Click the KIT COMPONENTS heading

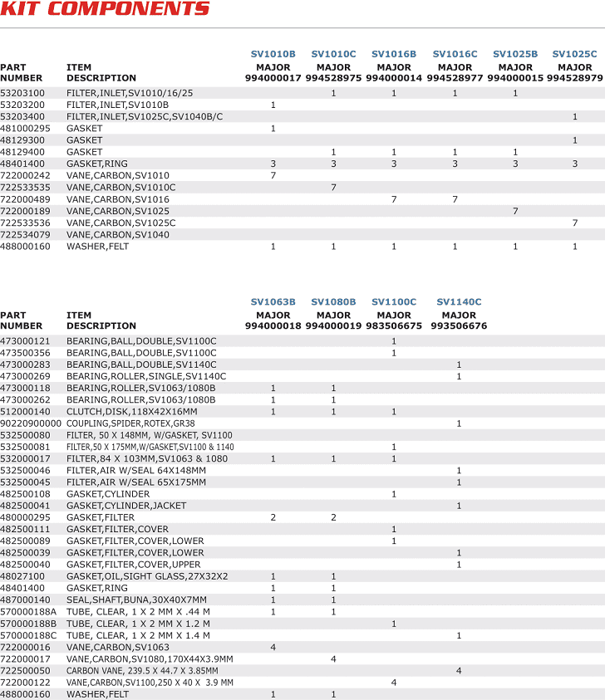coord(105,10)
